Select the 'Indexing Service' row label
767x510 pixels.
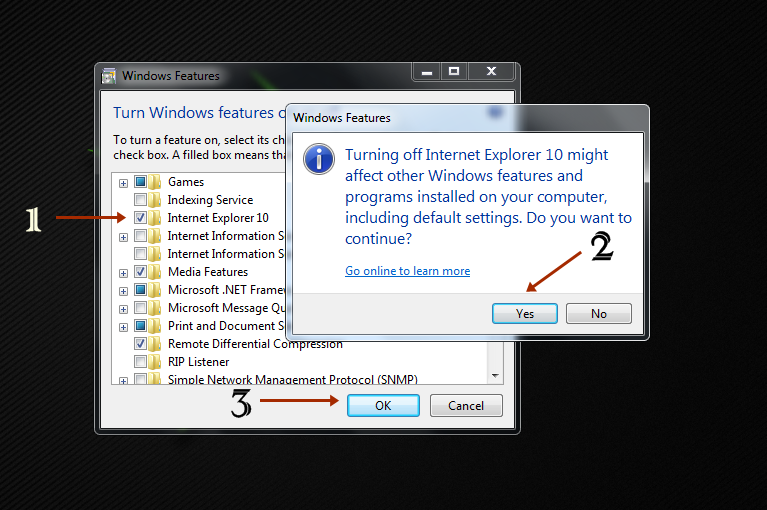pos(210,200)
